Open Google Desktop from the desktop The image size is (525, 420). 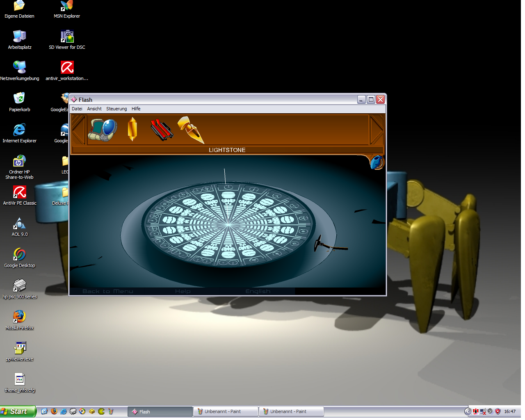tap(19, 256)
